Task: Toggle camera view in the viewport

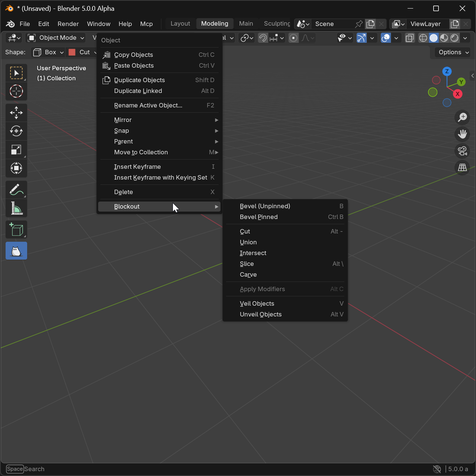Action: click(462, 151)
